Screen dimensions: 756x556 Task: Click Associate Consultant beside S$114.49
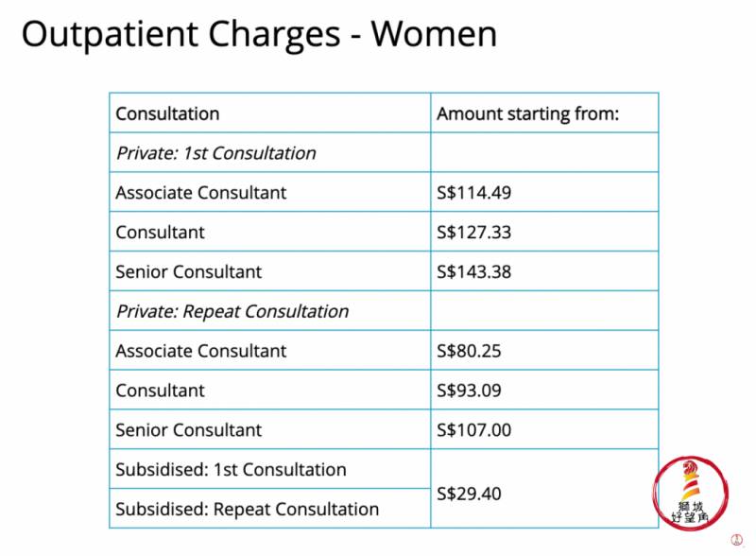tap(200, 193)
